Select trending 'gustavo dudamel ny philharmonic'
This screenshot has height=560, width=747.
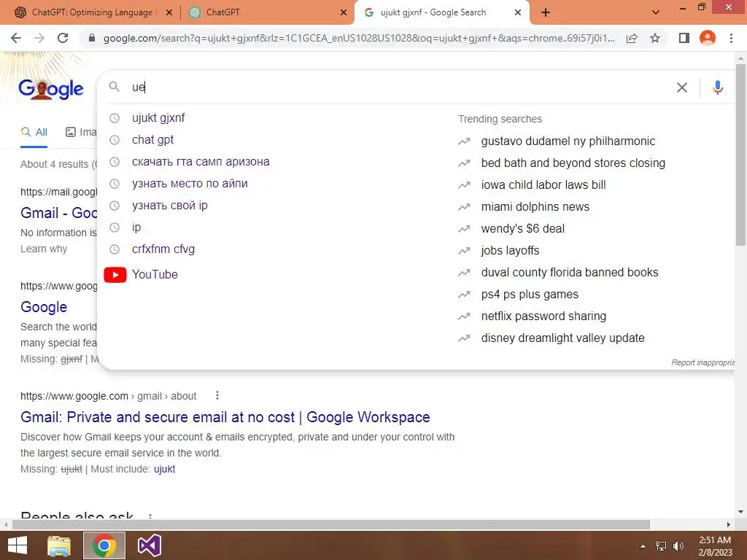[568, 141]
